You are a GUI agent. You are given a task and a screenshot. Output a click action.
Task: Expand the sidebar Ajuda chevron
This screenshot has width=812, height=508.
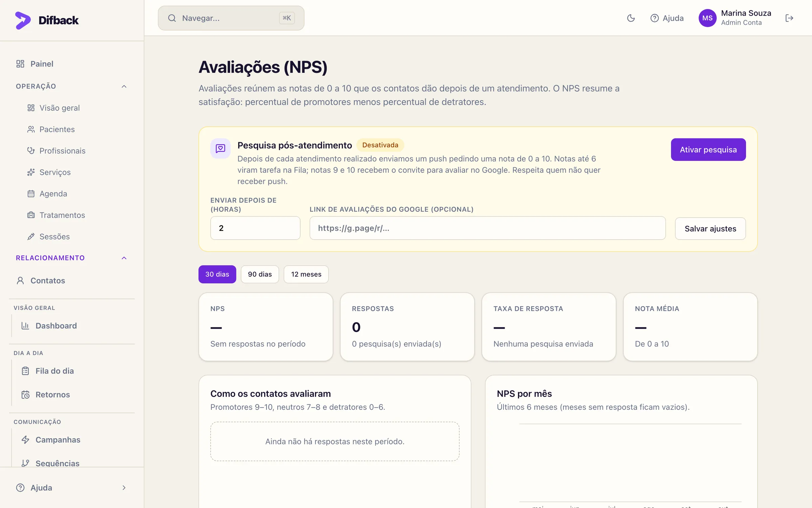[x=124, y=488]
